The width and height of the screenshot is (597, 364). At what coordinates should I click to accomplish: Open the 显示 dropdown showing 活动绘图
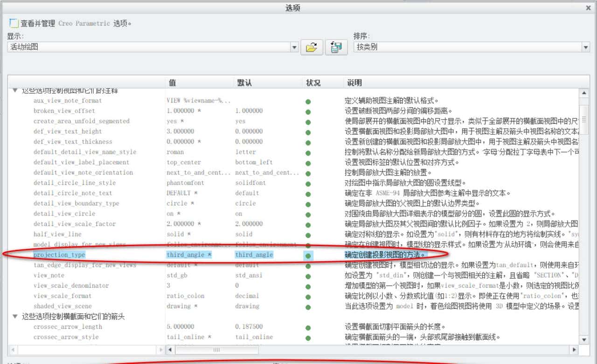click(x=294, y=47)
